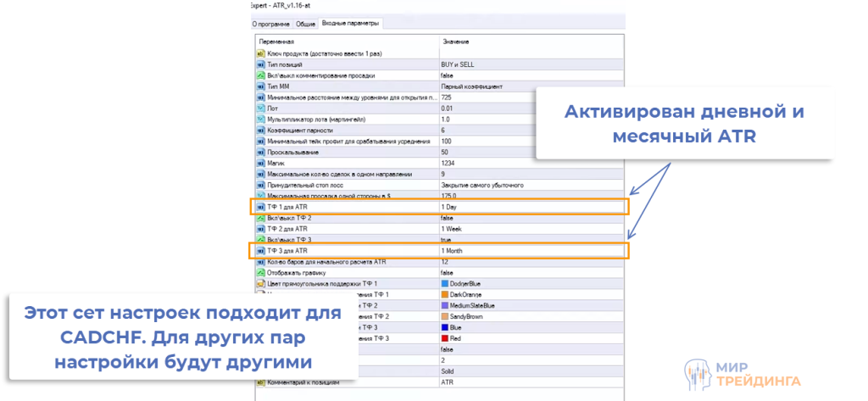Viewport: 868px width, 401px height.
Task: Click the icon beside ТФ 1 для ATR
Action: tap(261, 207)
